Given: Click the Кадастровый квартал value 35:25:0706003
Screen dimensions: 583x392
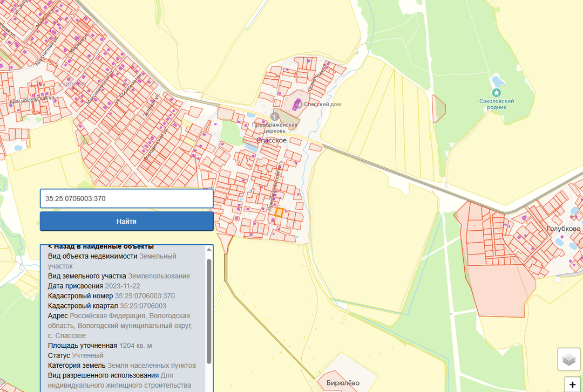Looking at the screenshot, I should pos(143,306).
